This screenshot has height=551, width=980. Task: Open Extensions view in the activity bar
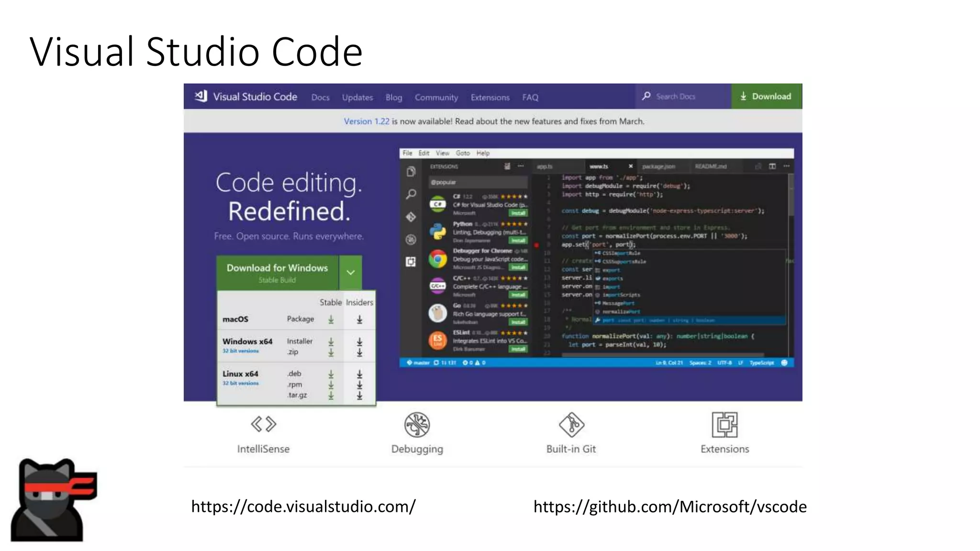(411, 262)
